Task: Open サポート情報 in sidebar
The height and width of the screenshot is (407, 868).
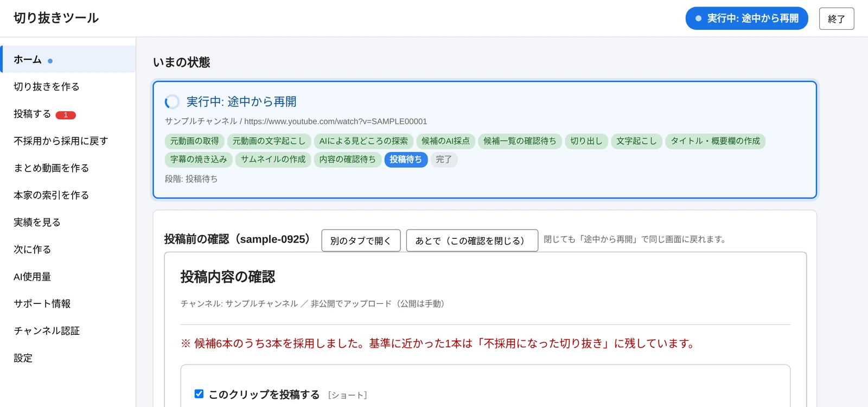Action: tap(68, 303)
